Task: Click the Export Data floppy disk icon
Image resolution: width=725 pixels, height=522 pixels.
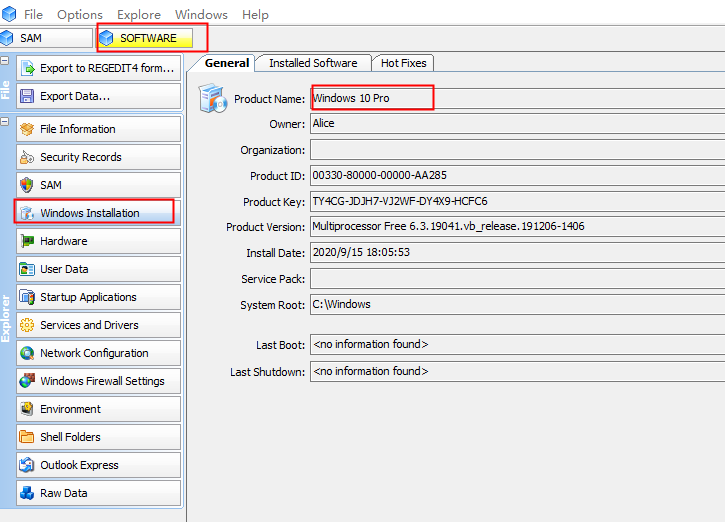Action: click(27, 96)
